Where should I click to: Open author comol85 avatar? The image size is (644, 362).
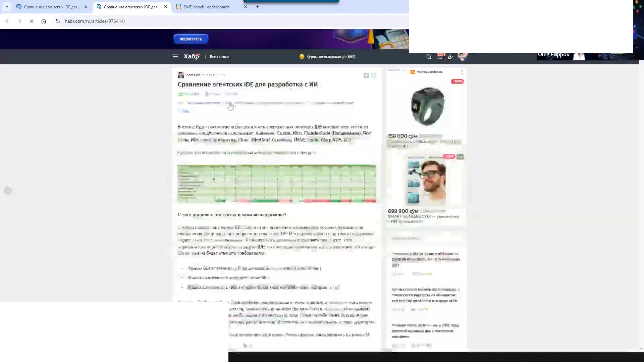[x=181, y=75]
